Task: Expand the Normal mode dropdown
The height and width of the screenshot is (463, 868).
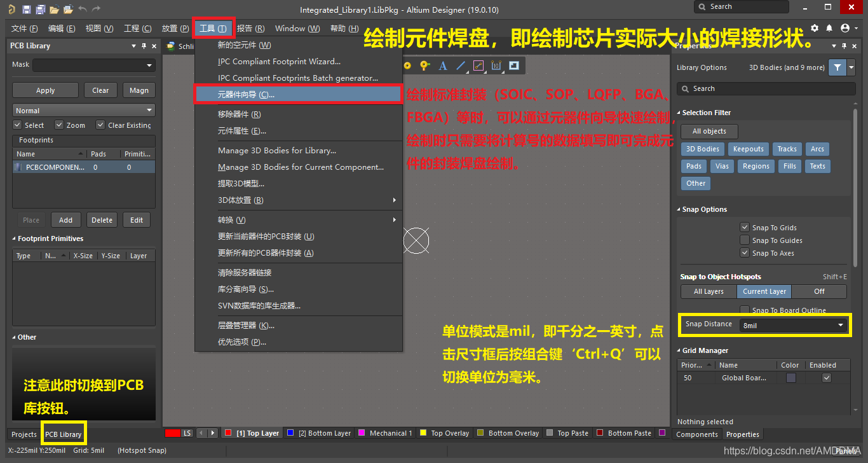Action: click(84, 110)
